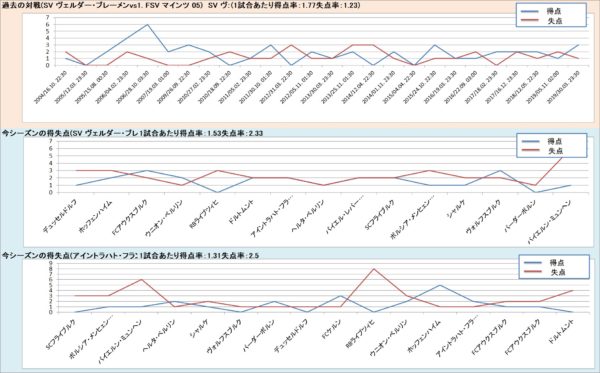
Task: Click the 得点率:1.53失点率:2.33 statistic text
Action: (x=221, y=133)
